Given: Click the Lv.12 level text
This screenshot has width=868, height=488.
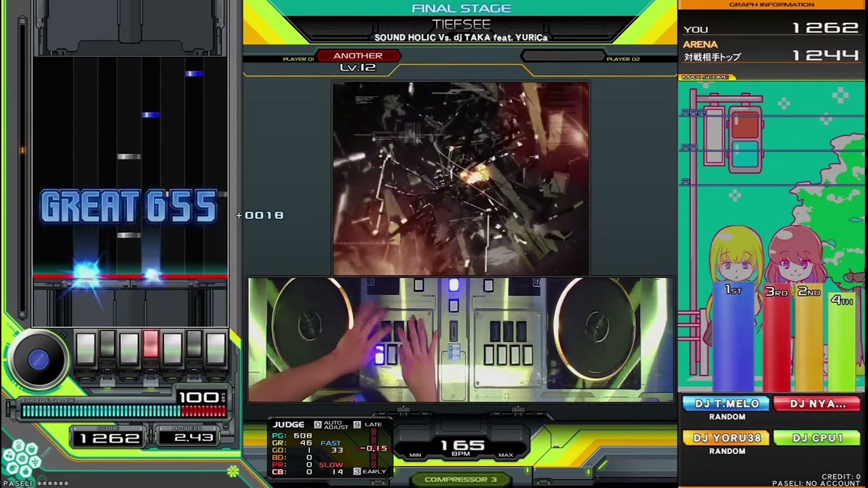Looking at the screenshot, I should point(357,68).
